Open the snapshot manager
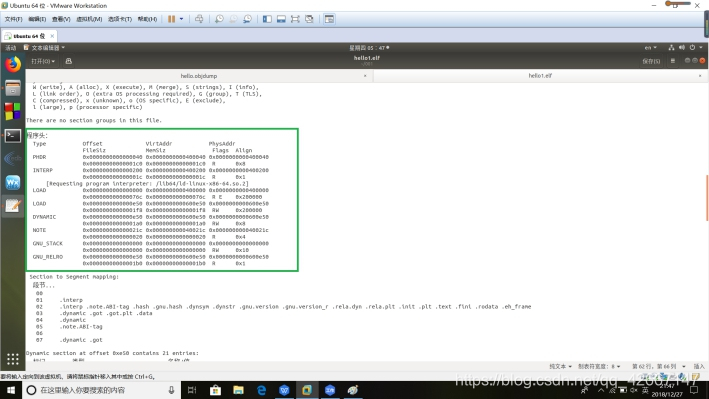 [247, 19]
